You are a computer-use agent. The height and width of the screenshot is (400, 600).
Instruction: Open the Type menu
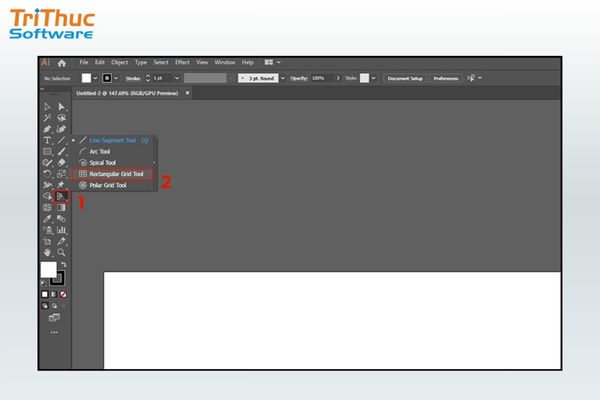pos(141,62)
